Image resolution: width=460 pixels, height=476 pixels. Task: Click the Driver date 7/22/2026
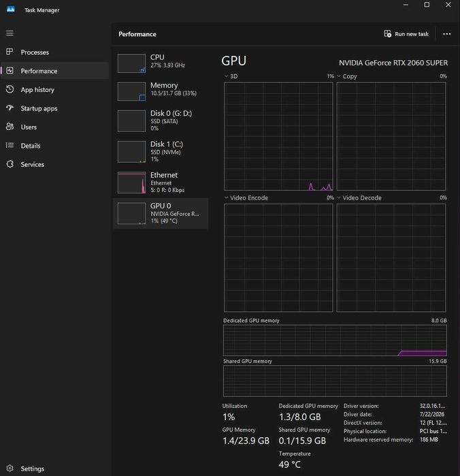click(432, 414)
